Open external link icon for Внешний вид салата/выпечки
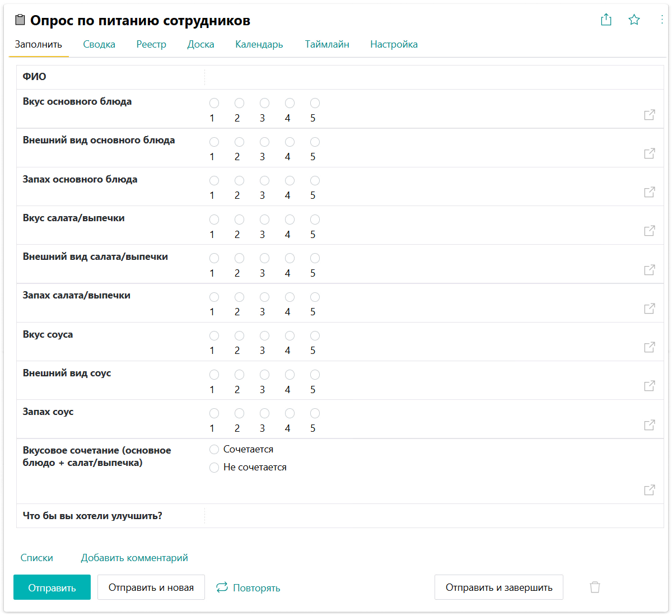 point(650,270)
